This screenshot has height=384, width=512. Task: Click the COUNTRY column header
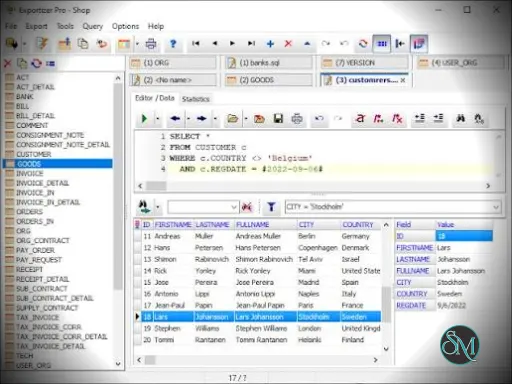(358, 225)
